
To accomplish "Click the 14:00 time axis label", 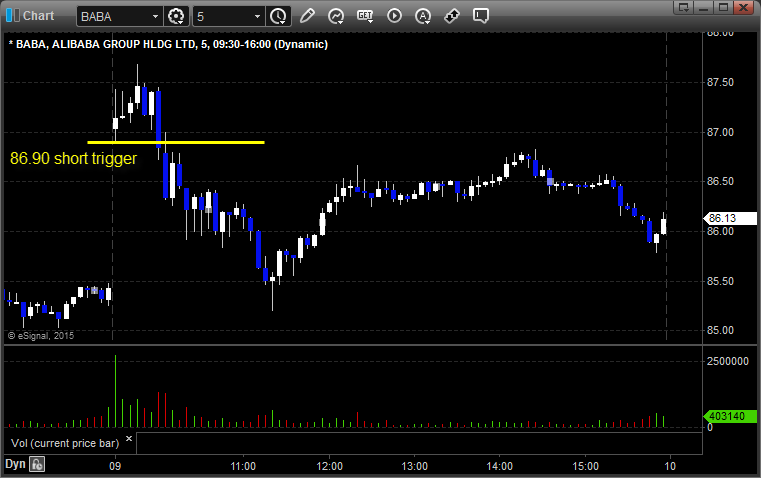I will (x=499, y=466).
